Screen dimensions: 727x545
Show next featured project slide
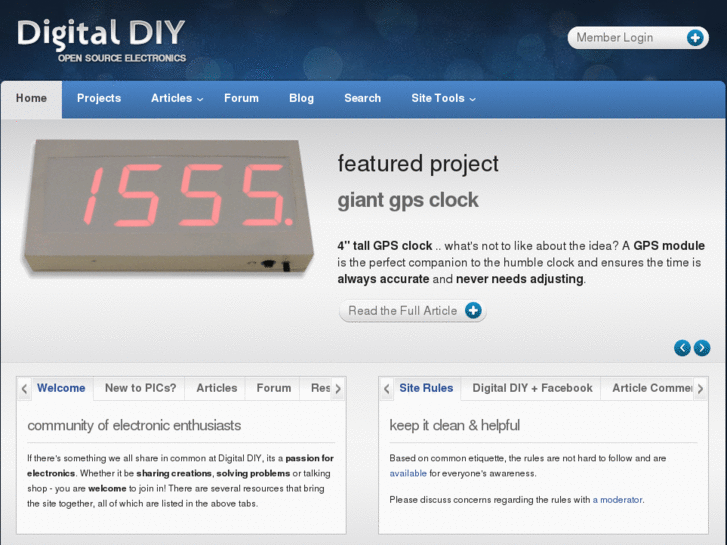point(702,347)
